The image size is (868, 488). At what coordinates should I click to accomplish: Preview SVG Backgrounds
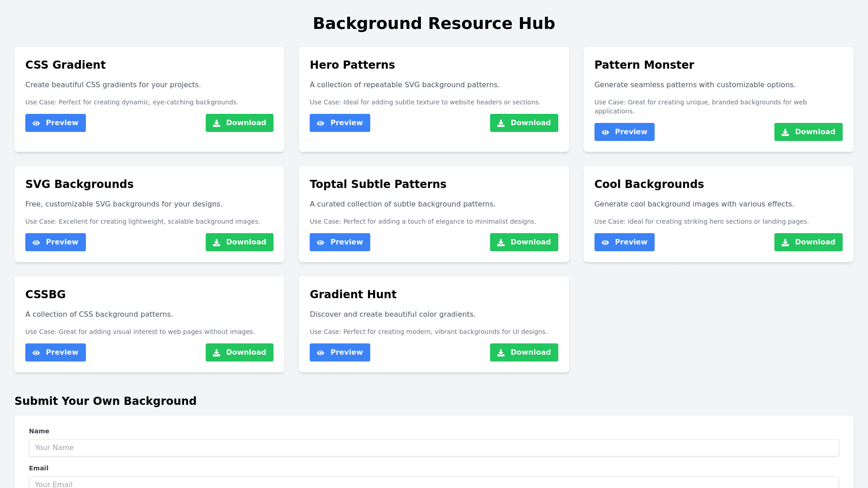[56, 242]
